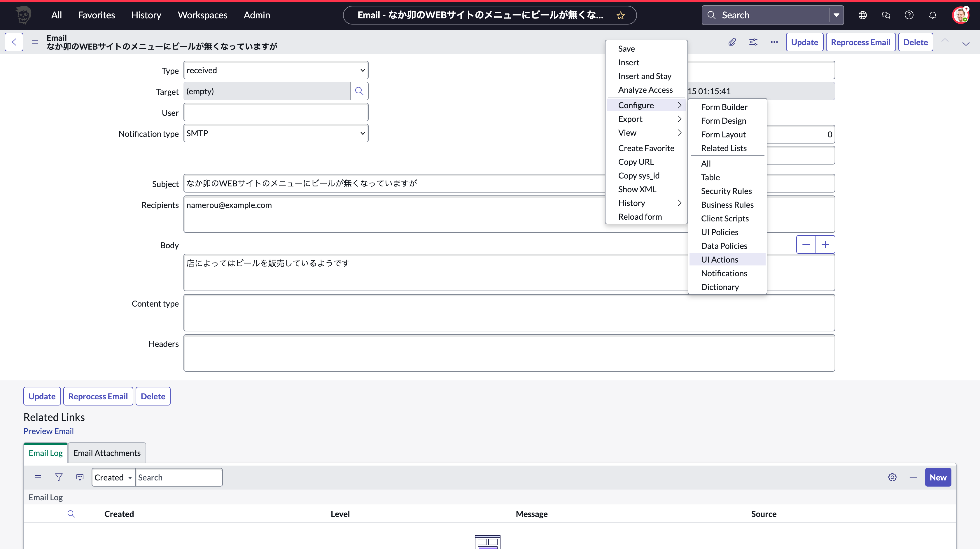Click the favorite star icon in the title bar
The width and height of the screenshot is (980, 549).
coord(620,15)
